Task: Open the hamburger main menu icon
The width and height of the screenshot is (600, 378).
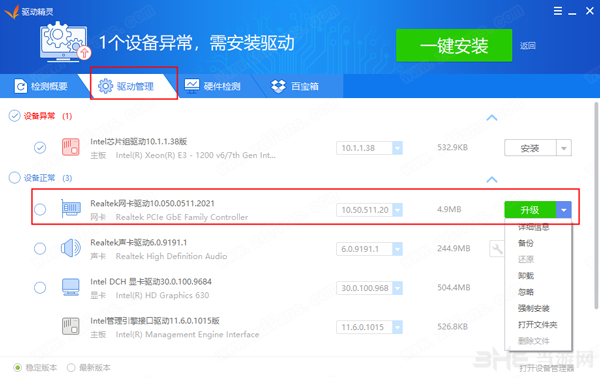Action: [x=558, y=11]
